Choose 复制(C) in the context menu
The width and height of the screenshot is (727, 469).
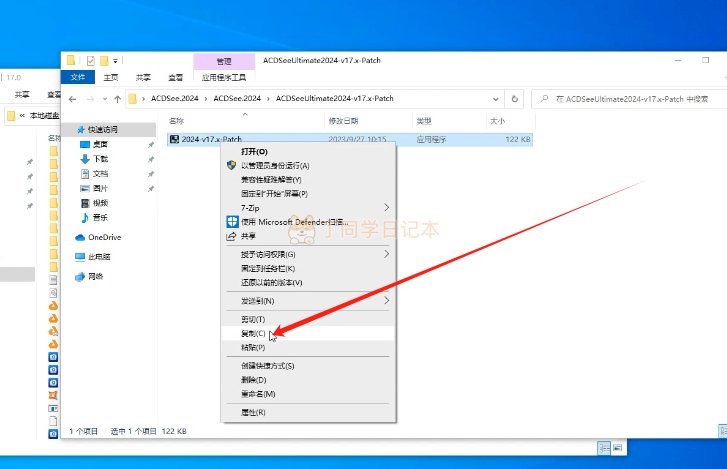point(308,333)
